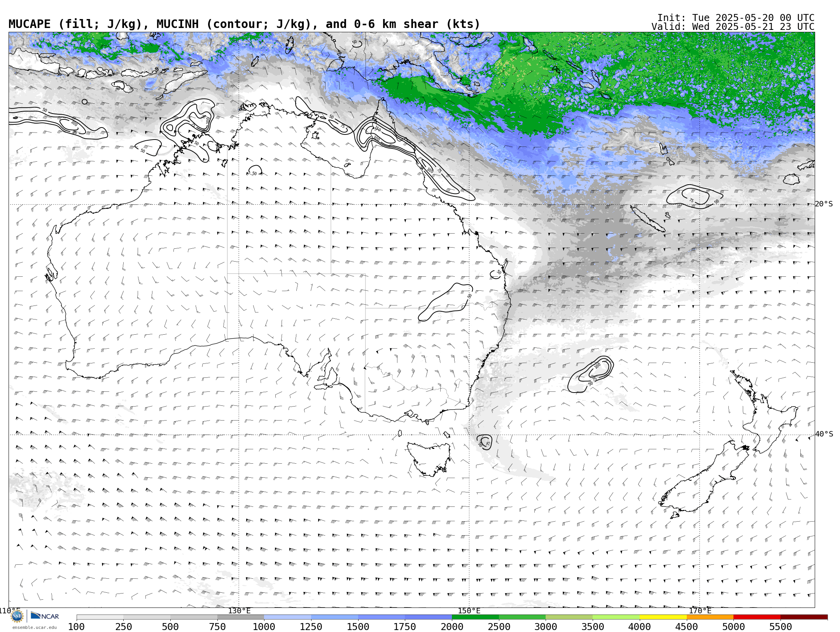Click the pale blue 1000–1250 colorbar segment
Image resolution: width=840 pixels, height=632 pixels.
pyautogui.click(x=288, y=617)
